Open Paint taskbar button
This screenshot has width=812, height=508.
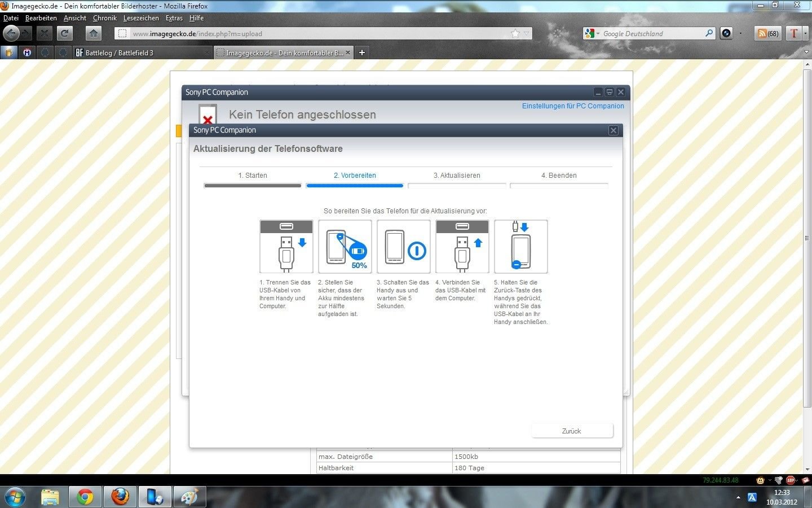(x=189, y=497)
